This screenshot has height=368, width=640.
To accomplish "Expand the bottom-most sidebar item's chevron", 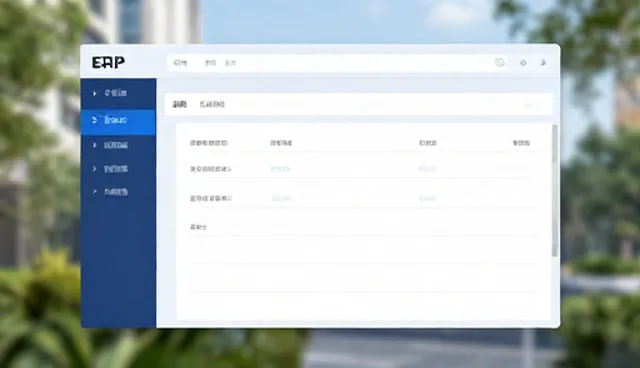I will point(94,191).
